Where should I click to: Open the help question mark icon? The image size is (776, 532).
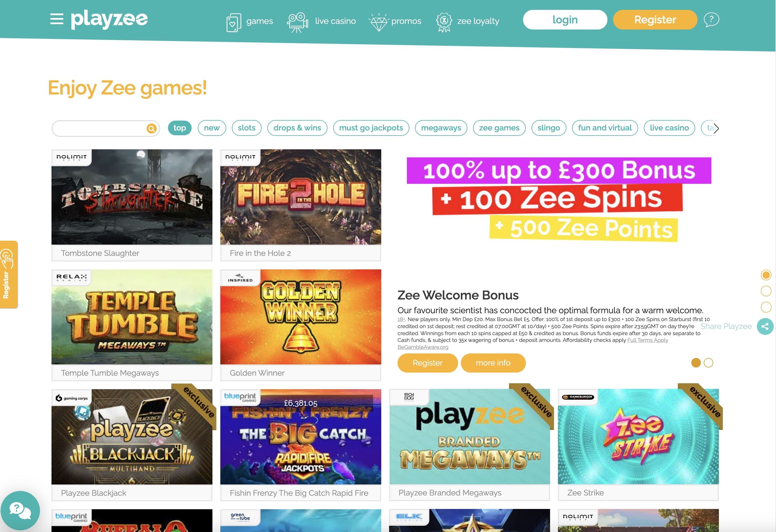click(711, 20)
